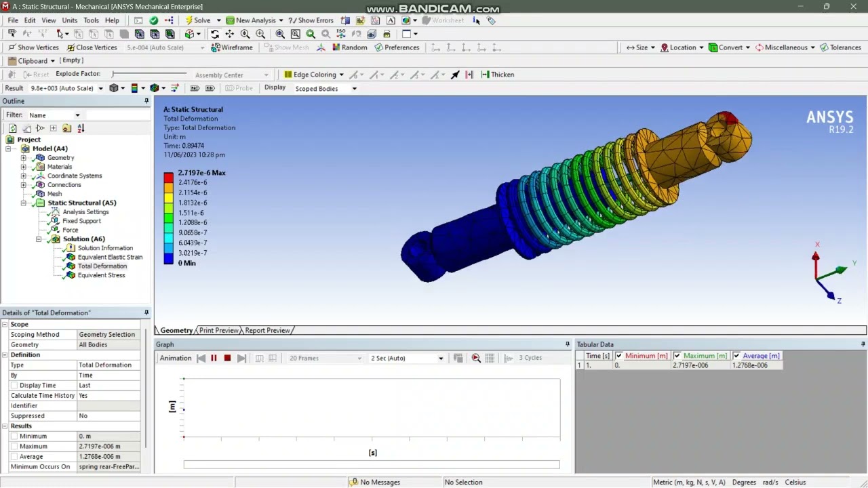Click the previous frame animation button

point(201,358)
